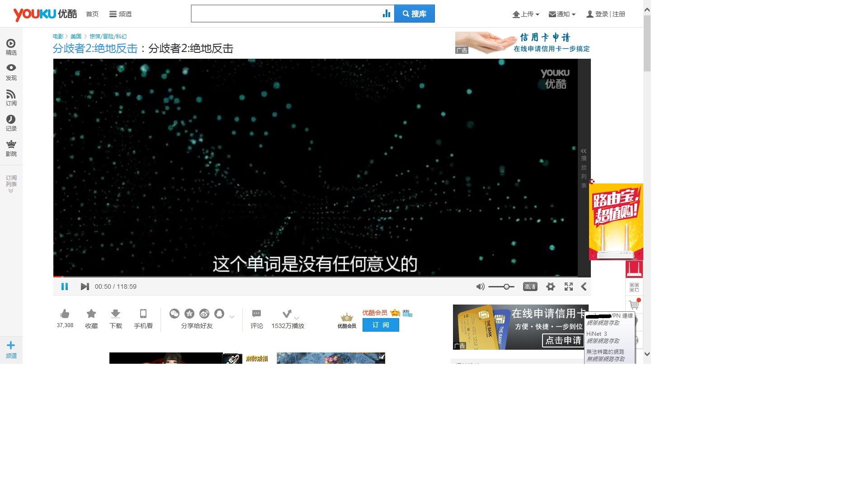Select the VPN 連線 network entry
868x488 pixels.
pyautogui.click(x=609, y=319)
